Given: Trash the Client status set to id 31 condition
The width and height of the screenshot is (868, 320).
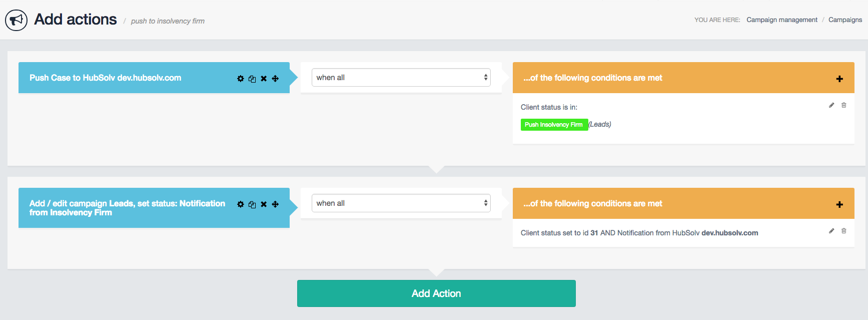Looking at the screenshot, I should tap(844, 231).
